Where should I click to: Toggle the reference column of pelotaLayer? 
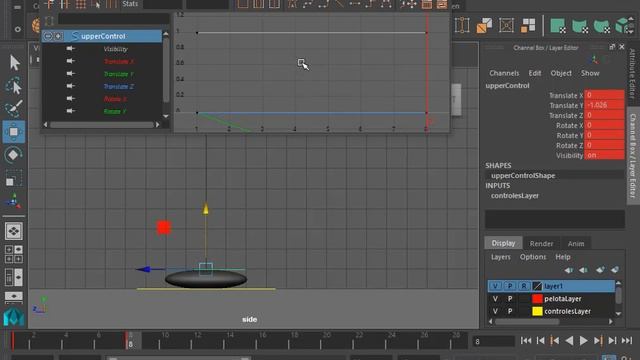(x=524, y=299)
